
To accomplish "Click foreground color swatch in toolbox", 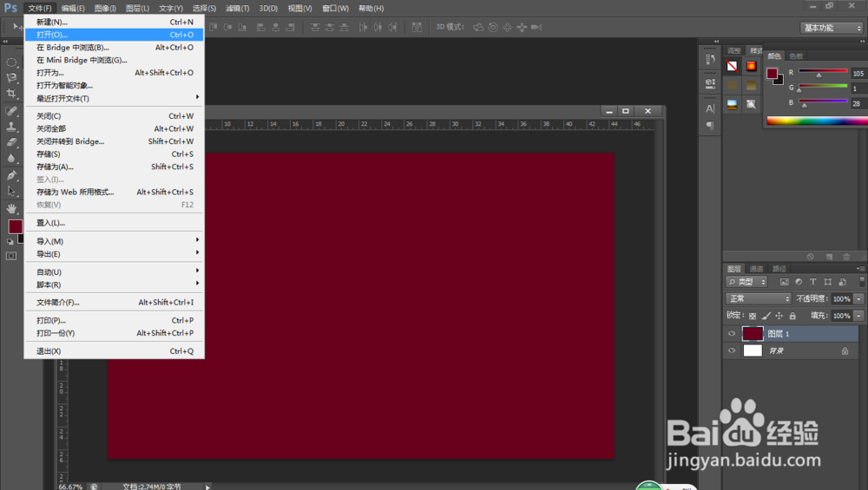I will tap(15, 226).
